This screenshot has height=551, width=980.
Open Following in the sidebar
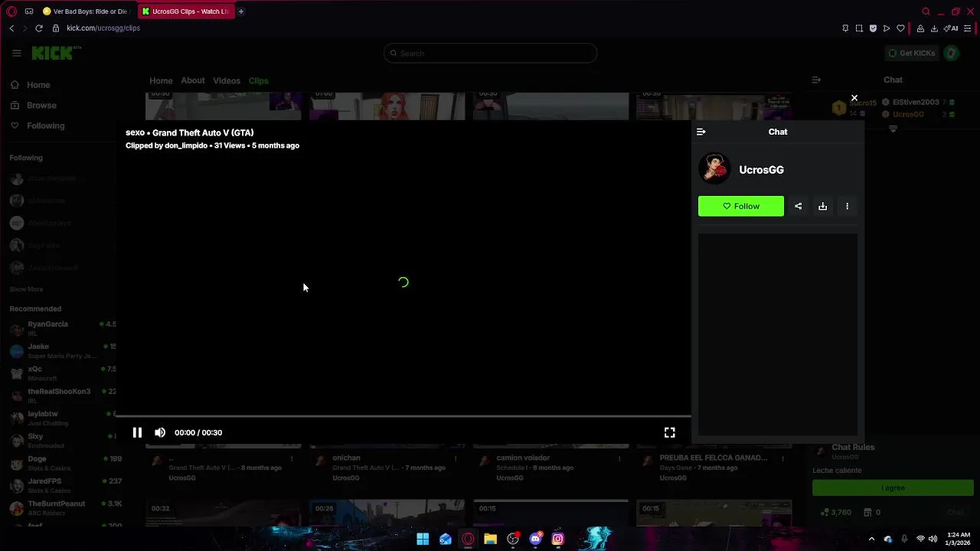45,126
